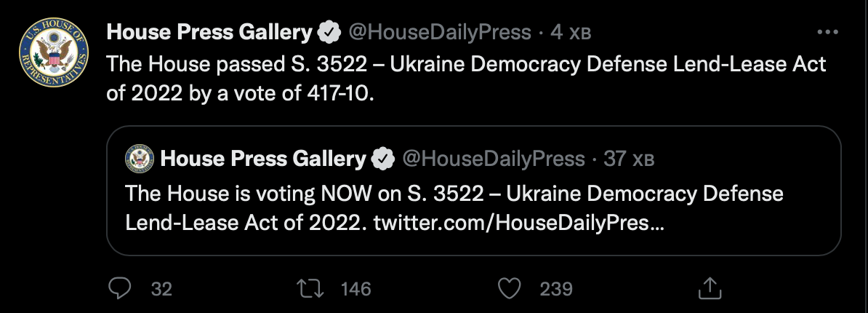This screenshot has height=313, width=868.
Task: Click the 146 retweets count
Action: point(356,289)
